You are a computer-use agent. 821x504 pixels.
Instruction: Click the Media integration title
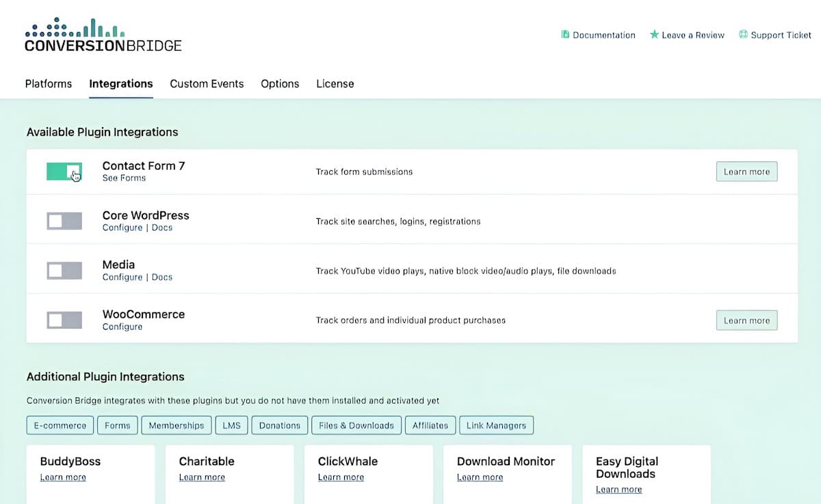click(118, 265)
